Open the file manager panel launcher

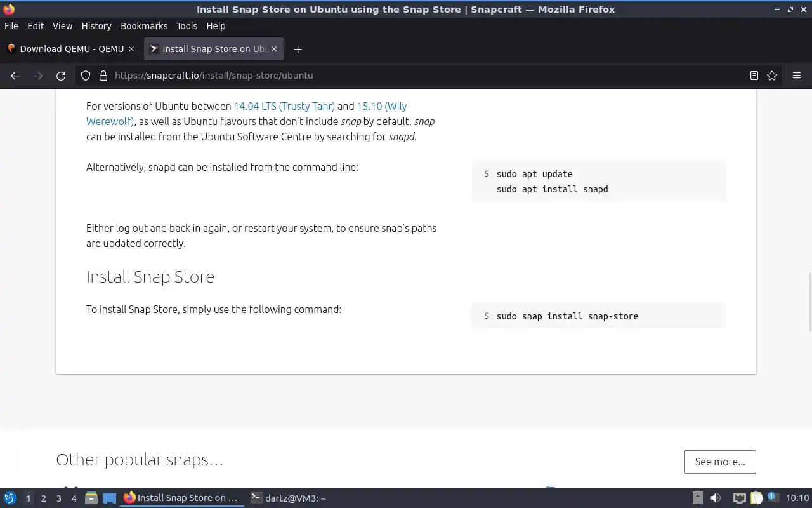click(x=91, y=498)
